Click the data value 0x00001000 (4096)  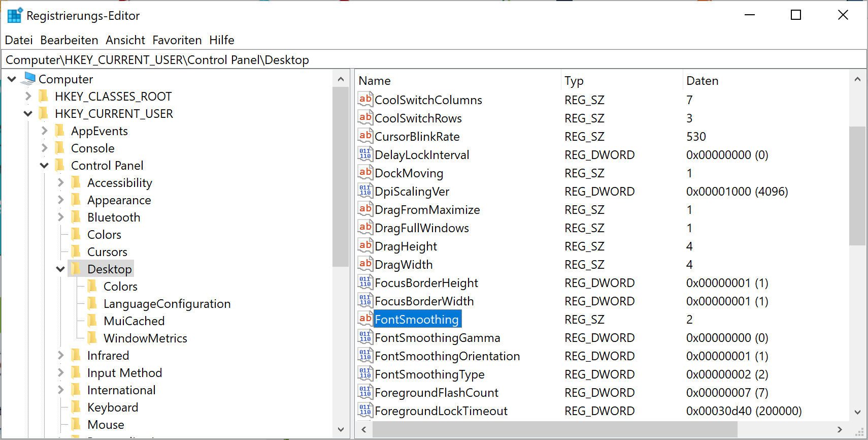coord(737,192)
